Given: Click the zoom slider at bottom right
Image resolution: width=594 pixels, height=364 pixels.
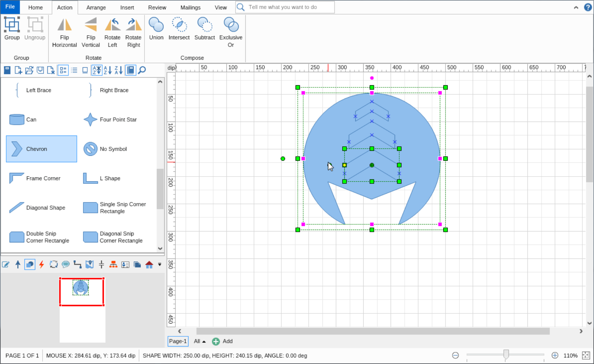Looking at the screenshot, I should tap(506, 354).
